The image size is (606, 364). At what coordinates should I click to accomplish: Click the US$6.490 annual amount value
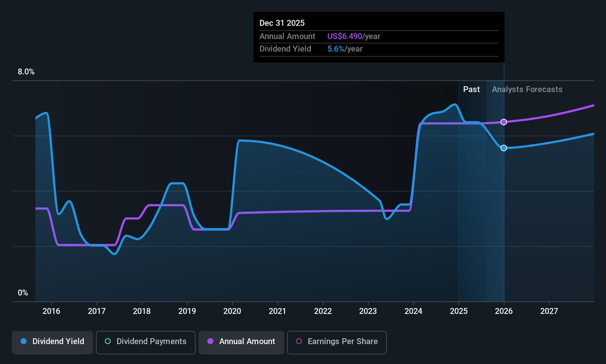tap(345, 37)
